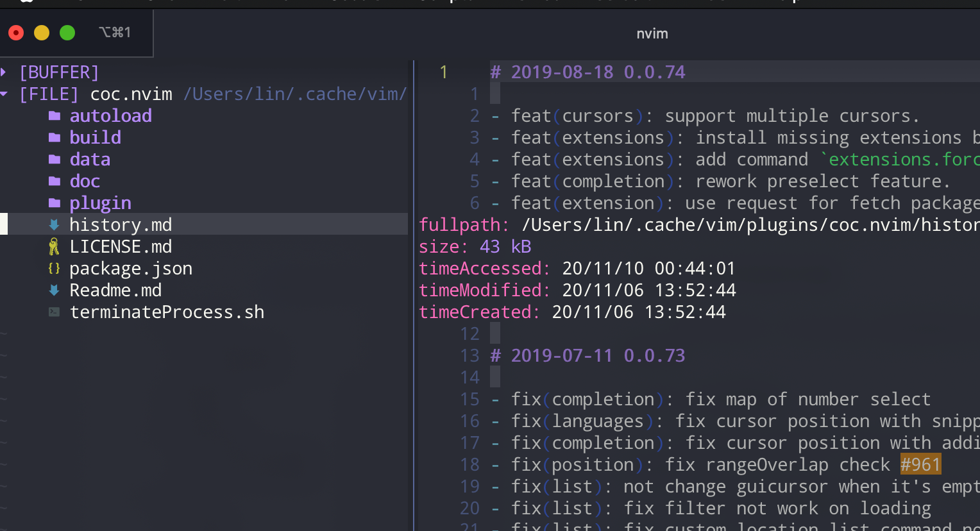Click line number 13 in the editor
Image resolution: width=980 pixels, height=531 pixels.
(x=469, y=355)
